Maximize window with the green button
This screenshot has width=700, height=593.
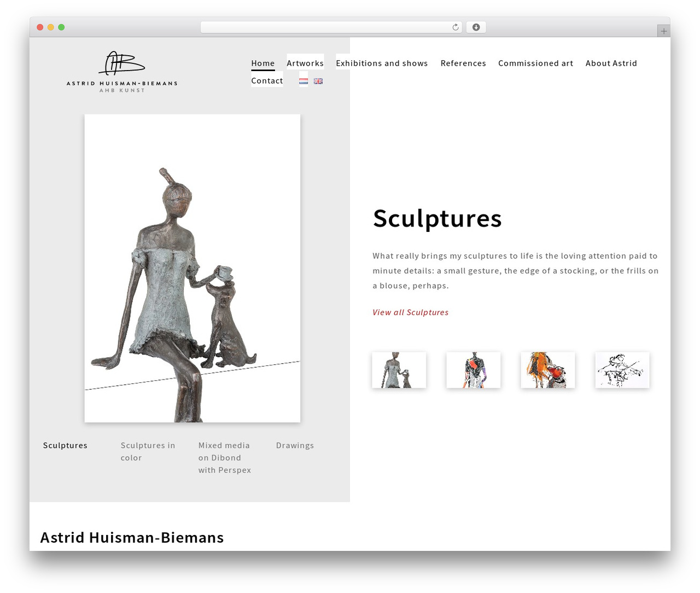point(61,27)
